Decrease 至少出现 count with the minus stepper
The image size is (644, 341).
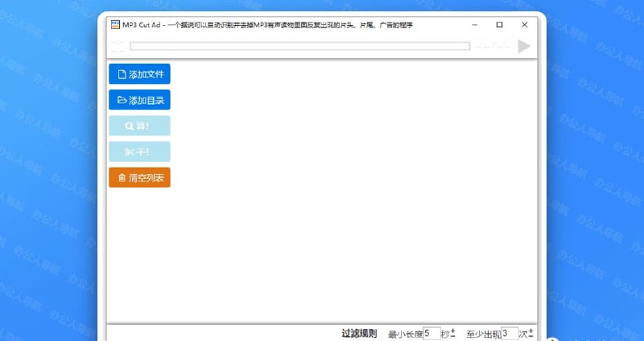coord(531,337)
